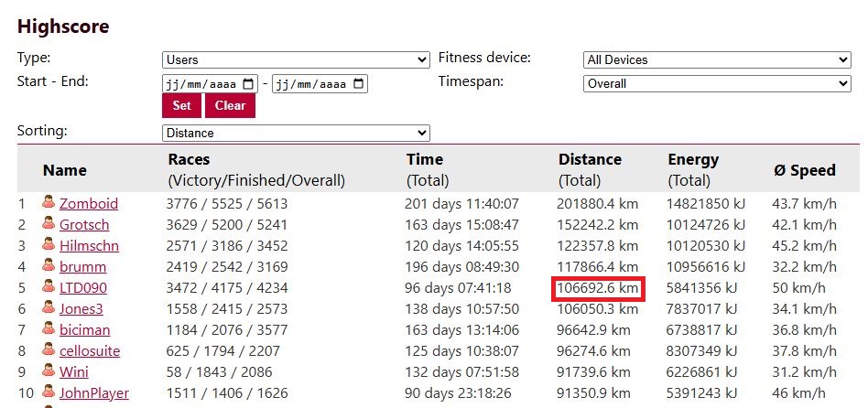Open the Type dropdown showing Users
The image size is (868, 408).
pos(296,59)
